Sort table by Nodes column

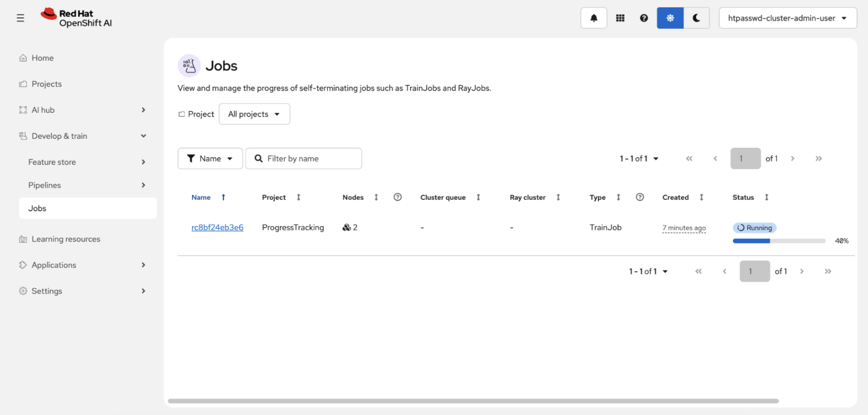(360, 197)
